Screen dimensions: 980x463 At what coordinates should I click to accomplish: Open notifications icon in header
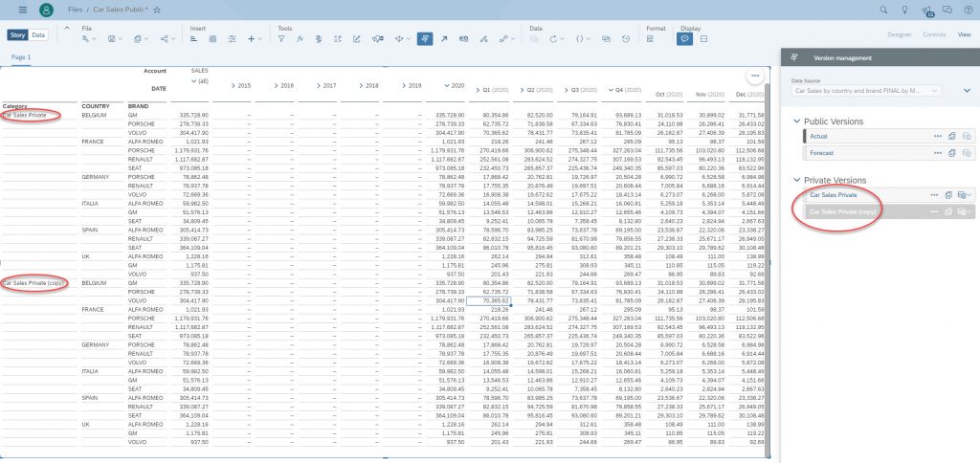(x=926, y=10)
